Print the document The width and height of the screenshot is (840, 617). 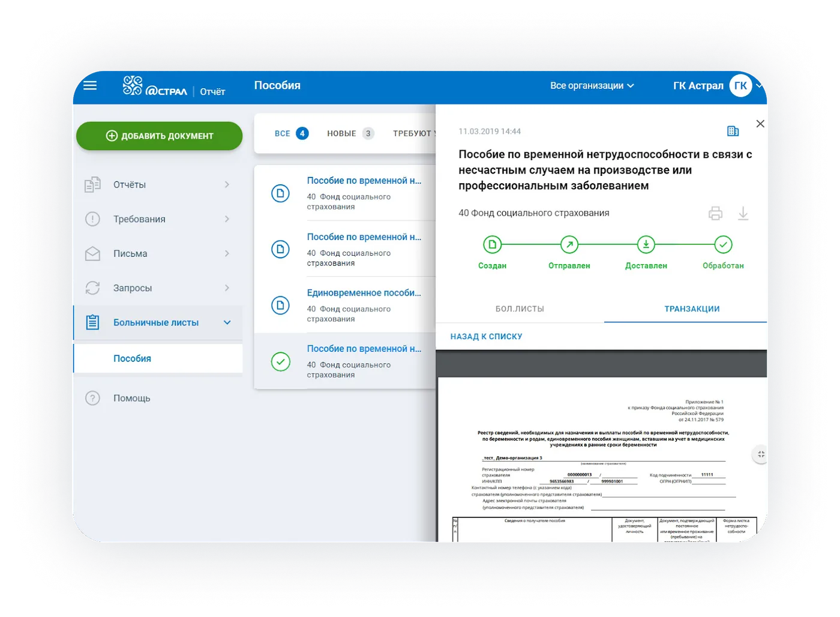pos(715,213)
